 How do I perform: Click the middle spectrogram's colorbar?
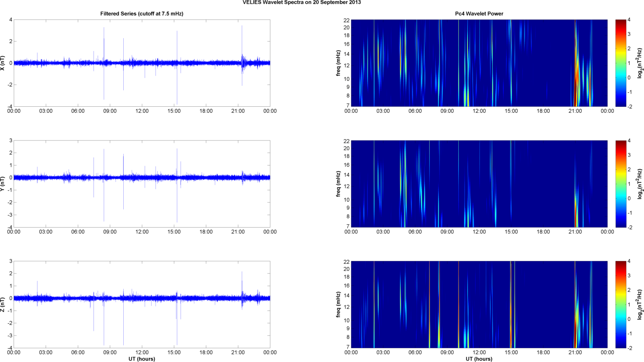tap(621, 184)
